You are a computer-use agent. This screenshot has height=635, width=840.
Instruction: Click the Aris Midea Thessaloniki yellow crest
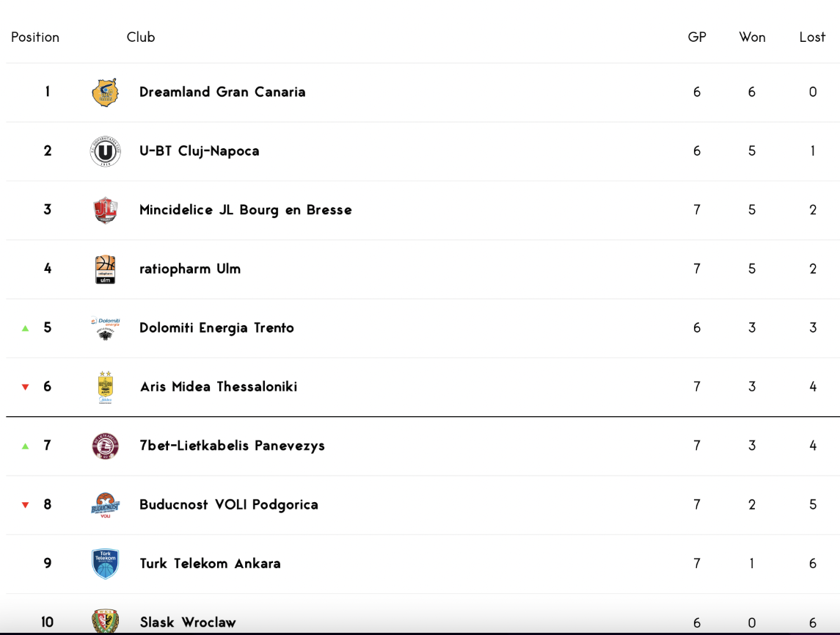tap(105, 387)
